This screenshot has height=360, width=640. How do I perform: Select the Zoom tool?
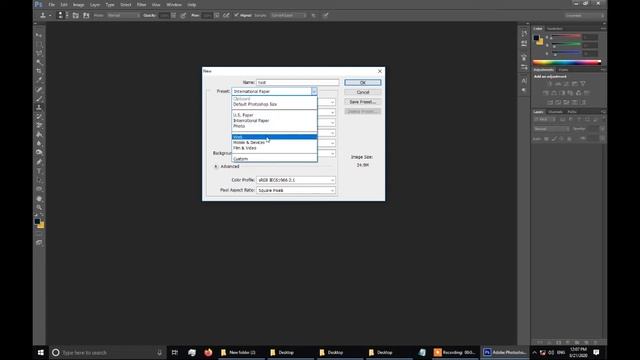point(39,208)
